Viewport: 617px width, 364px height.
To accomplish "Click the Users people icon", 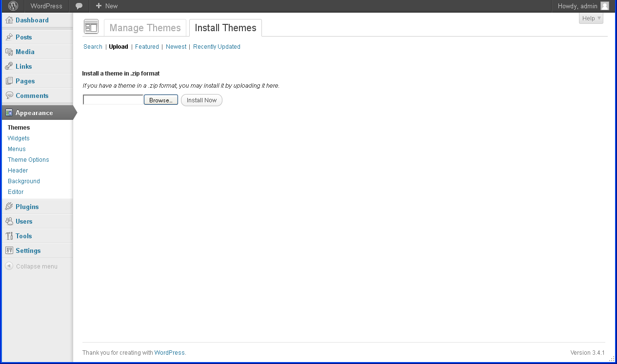I will [x=9, y=221].
